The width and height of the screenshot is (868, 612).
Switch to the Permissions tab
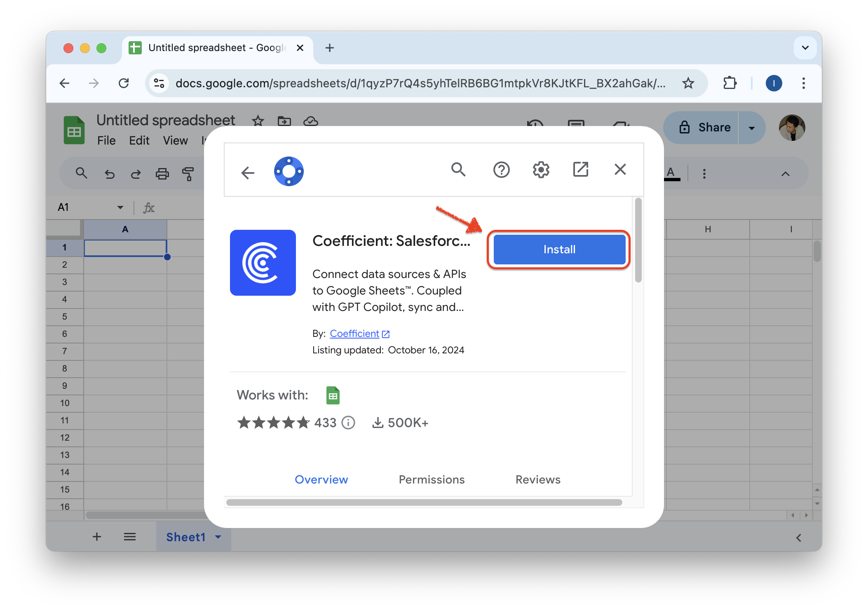click(432, 479)
